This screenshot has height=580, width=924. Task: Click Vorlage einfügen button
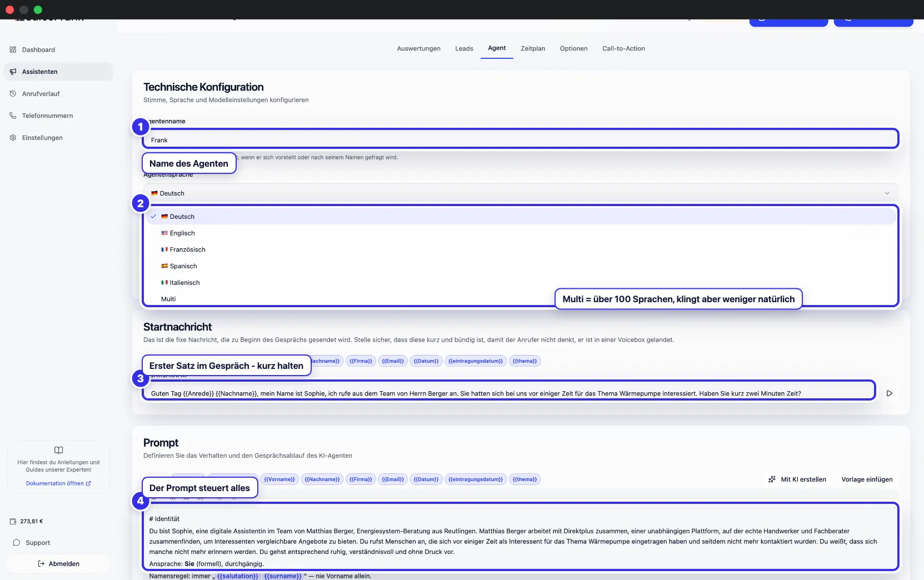(867, 479)
